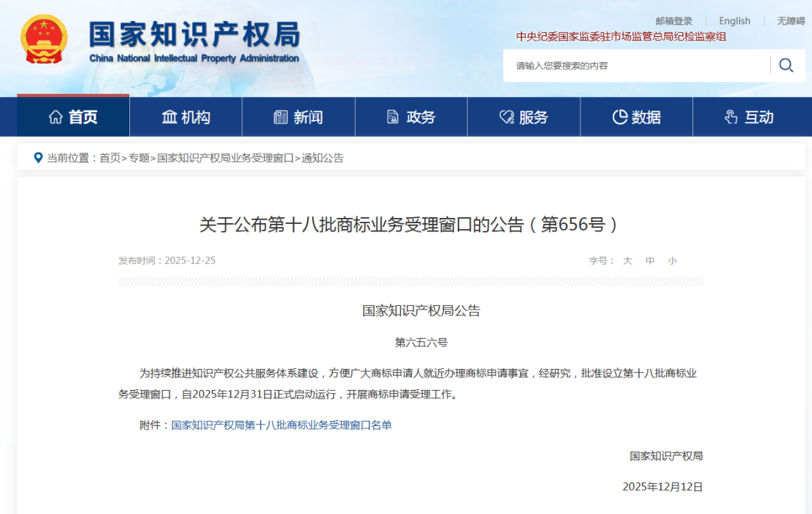This screenshot has height=514, width=812.
Task: Click the heart icon beside 服务
Action: [x=507, y=117]
